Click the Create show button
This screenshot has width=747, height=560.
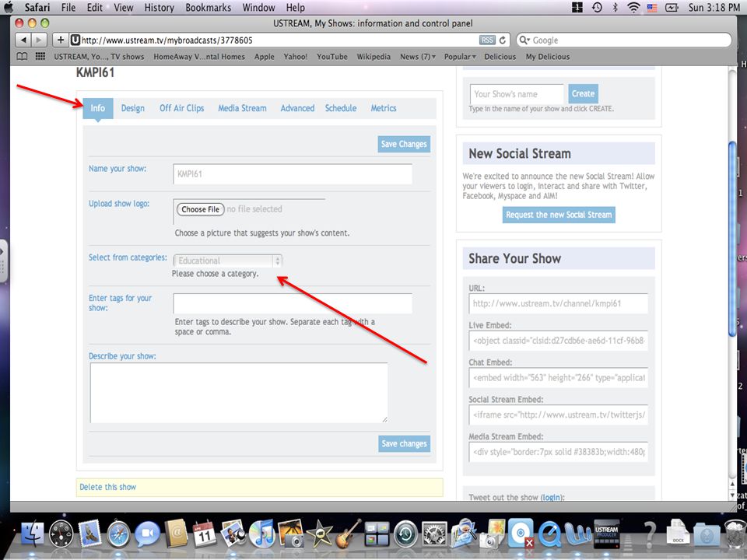coord(583,93)
